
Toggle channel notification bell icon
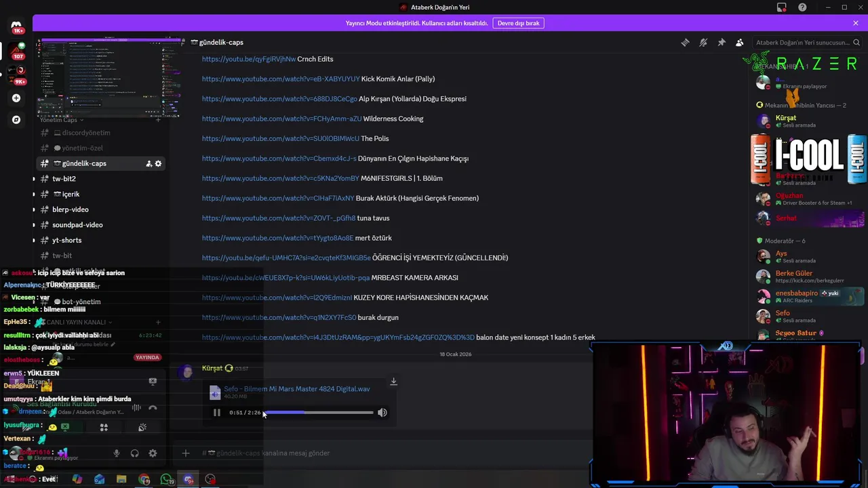click(703, 42)
